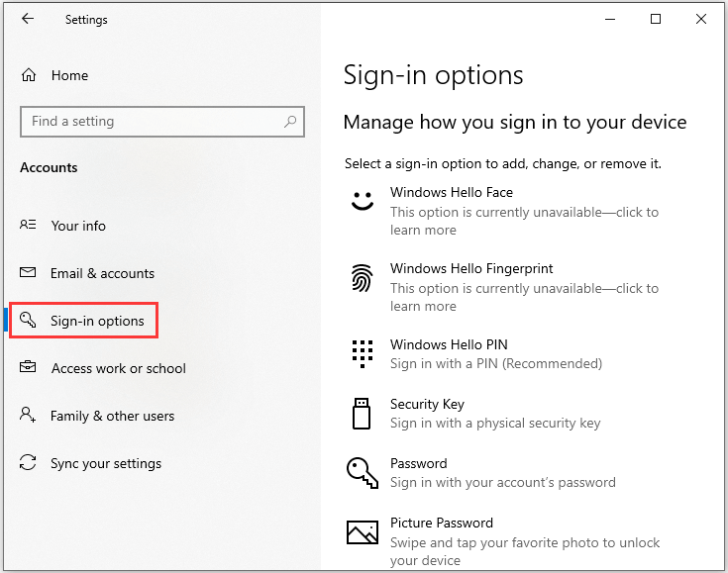Close the Settings window
728x573 pixels.
pyautogui.click(x=701, y=19)
